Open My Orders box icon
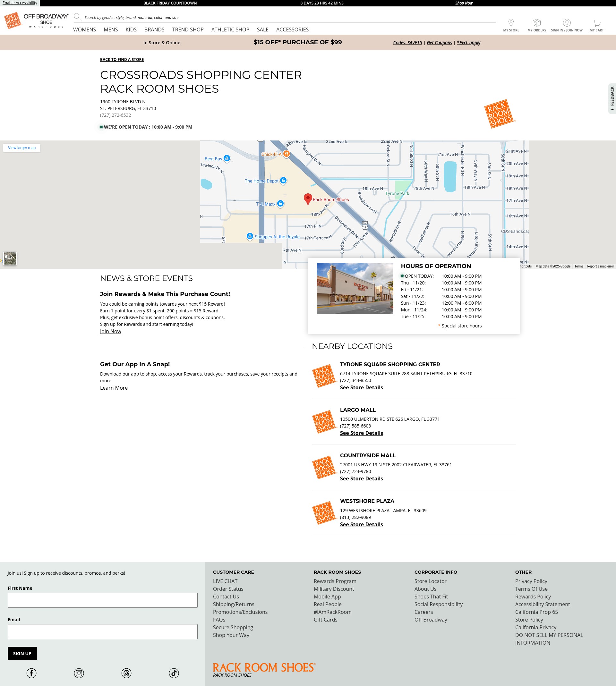 [536, 23]
